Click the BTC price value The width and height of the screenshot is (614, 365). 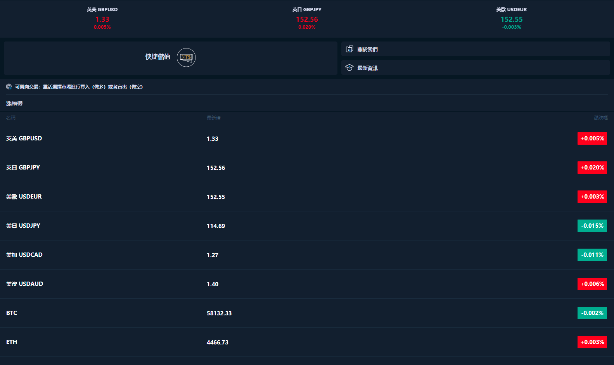point(219,313)
